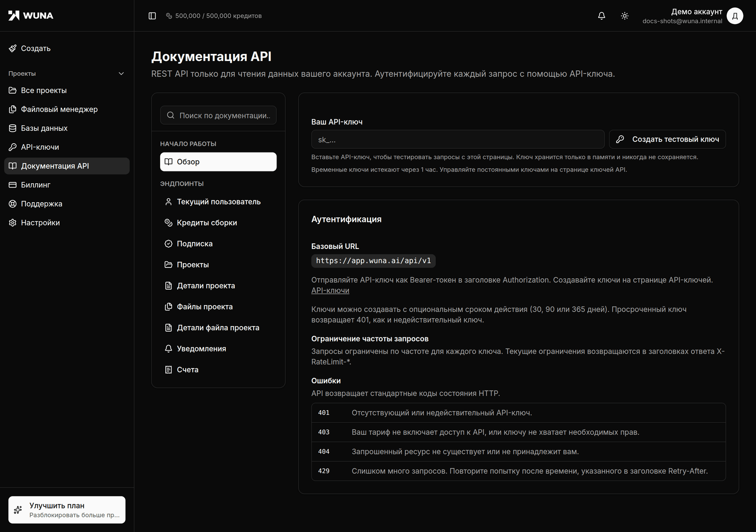Click the Current user person icon
The image size is (756, 532).
[x=168, y=202]
